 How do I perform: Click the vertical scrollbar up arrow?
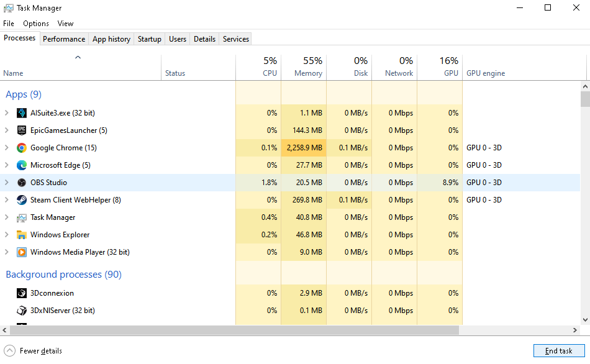point(585,86)
